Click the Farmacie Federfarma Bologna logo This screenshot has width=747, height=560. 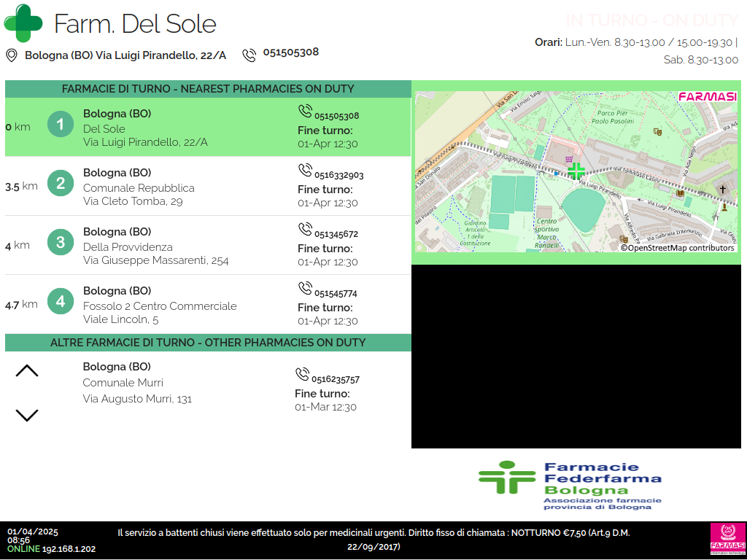click(x=570, y=484)
